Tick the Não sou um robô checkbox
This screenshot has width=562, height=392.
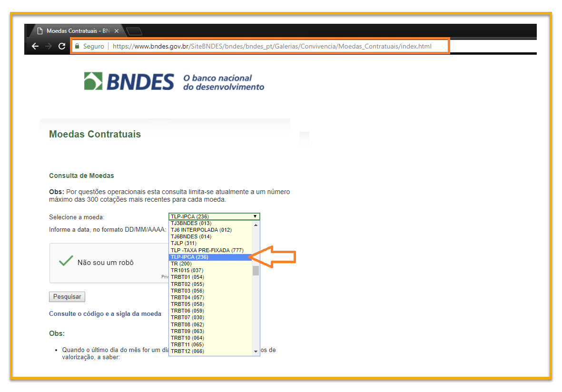click(66, 261)
